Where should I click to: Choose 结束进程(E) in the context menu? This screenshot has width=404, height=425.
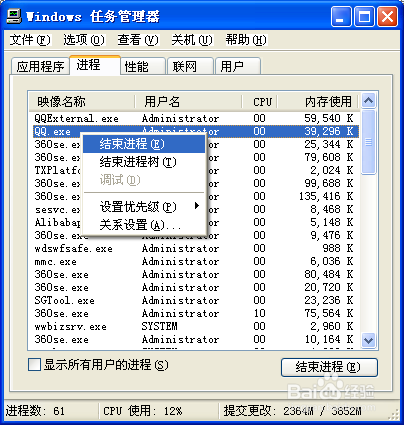coord(144,144)
